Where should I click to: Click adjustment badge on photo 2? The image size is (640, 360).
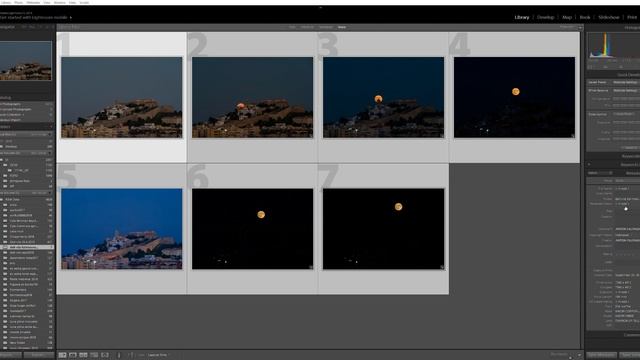point(311,136)
